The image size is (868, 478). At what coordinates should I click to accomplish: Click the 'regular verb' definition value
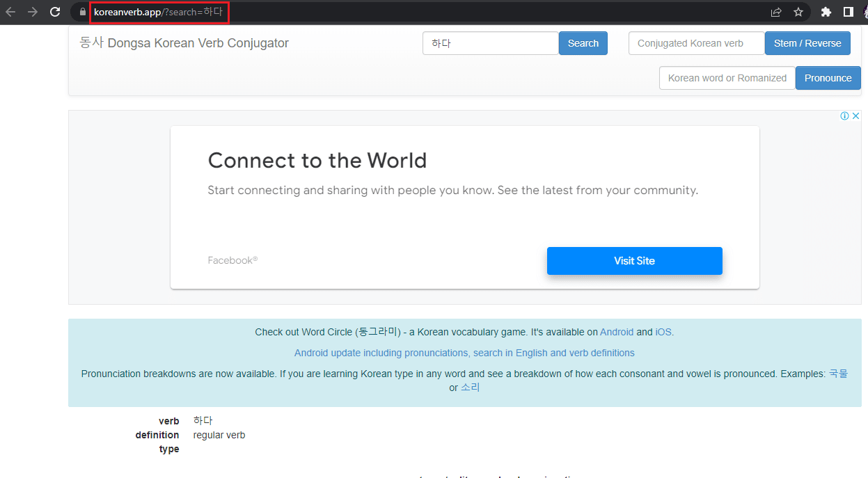click(x=219, y=435)
